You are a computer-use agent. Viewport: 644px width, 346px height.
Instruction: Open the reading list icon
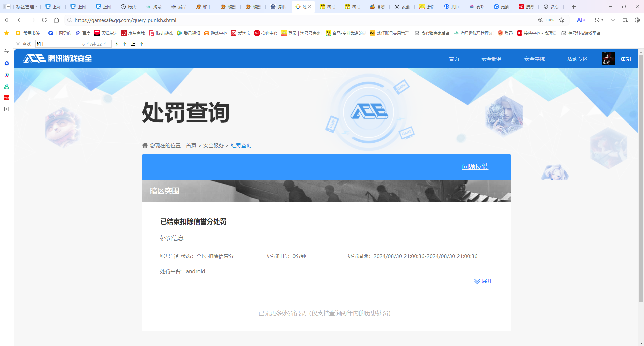click(625, 20)
